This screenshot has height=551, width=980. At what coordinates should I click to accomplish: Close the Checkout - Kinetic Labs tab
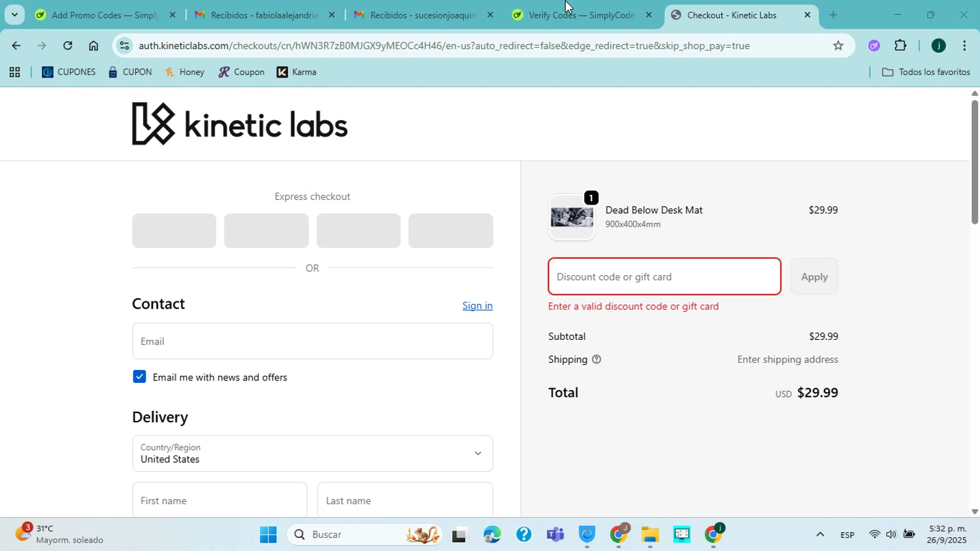pos(808,15)
